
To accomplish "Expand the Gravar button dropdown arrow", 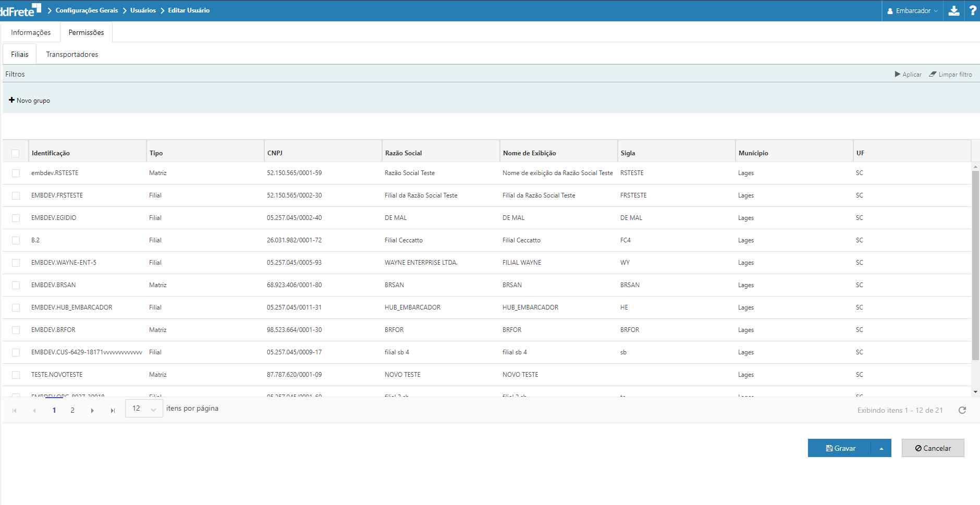I will (x=881, y=448).
